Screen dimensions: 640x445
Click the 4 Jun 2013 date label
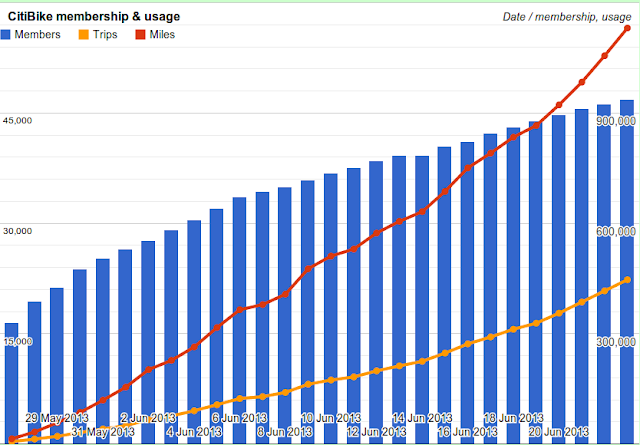[x=194, y=432]
